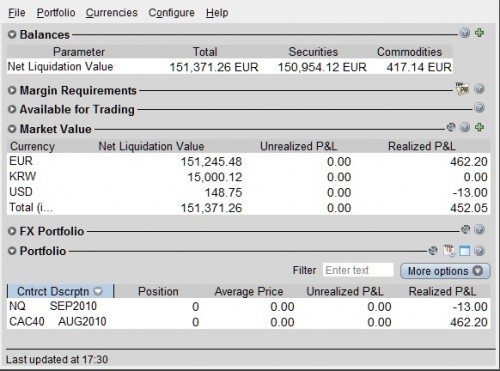The height and width of the screenshot is (371, 500).
Task: Click the pie chart icon in Market Value
Action: click(x=451, y=127)
